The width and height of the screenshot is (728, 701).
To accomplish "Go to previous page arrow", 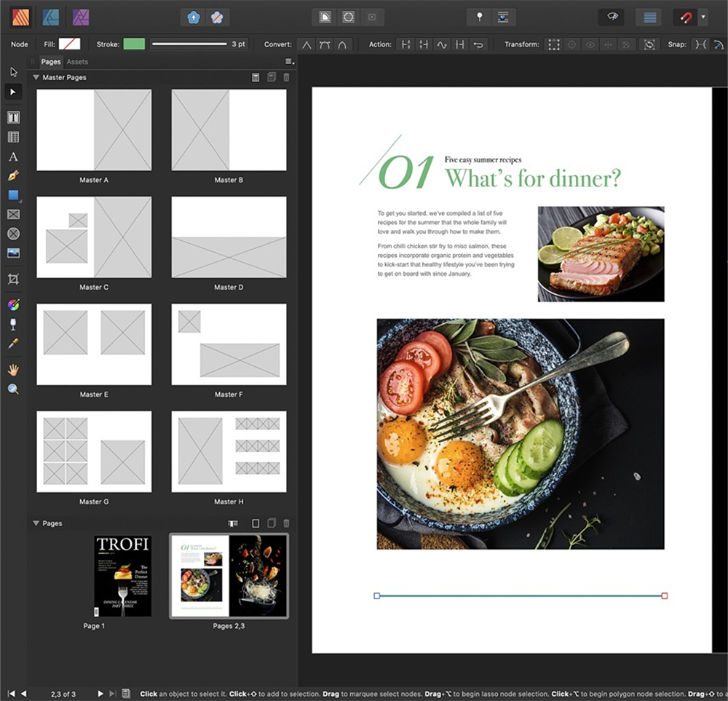I will (x=24, y=694).
